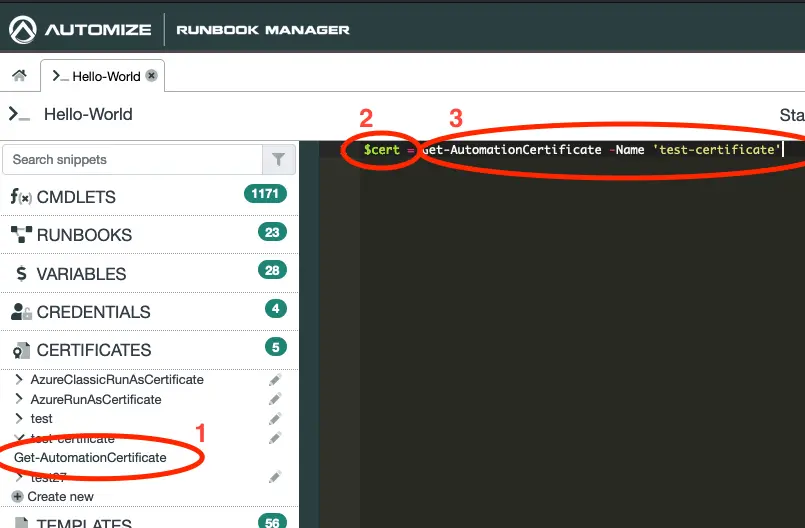Image resolution: width=805 pixels, height=528 pixels.
Task: Expand AzureClassicRunAsCertificate chevron
Action: (x=19, y=379)
